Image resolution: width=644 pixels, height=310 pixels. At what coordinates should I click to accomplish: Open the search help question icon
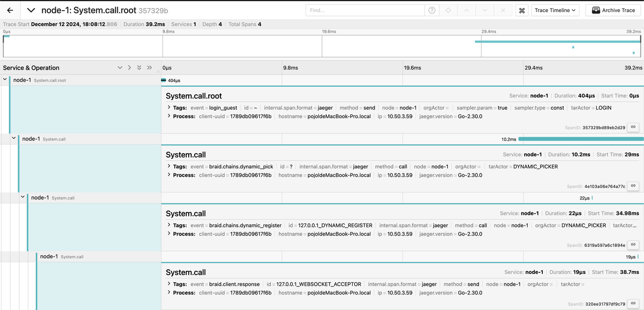[432, 10]
